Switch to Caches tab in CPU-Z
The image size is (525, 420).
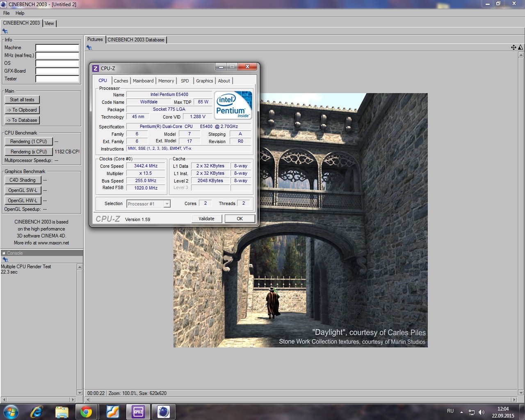point(121,81)
